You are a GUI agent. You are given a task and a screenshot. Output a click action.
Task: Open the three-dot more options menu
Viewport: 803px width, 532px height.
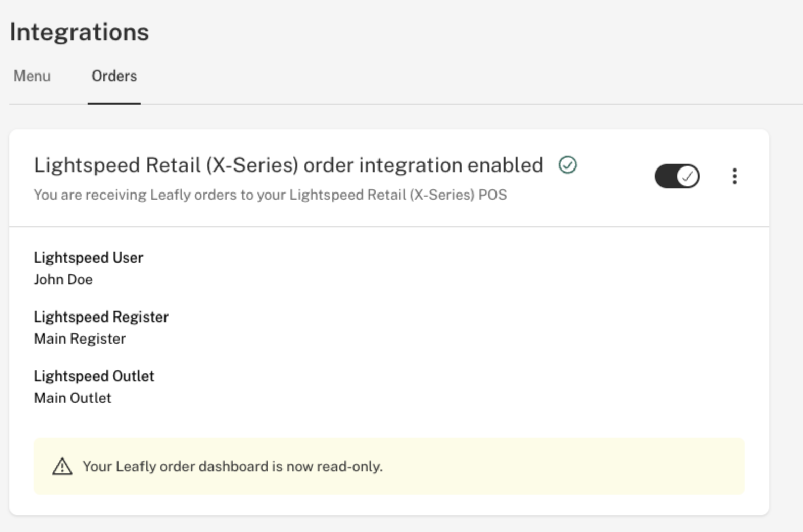734,176
